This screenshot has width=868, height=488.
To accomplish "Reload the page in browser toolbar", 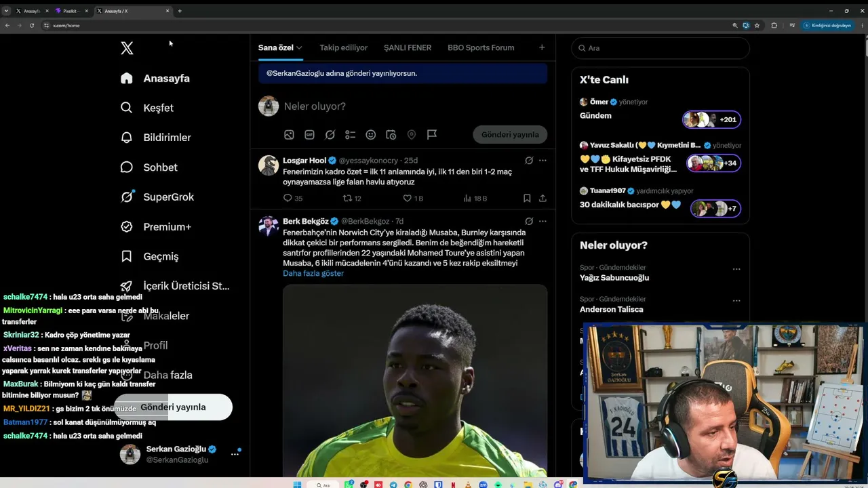I will [x=31, y=25].
